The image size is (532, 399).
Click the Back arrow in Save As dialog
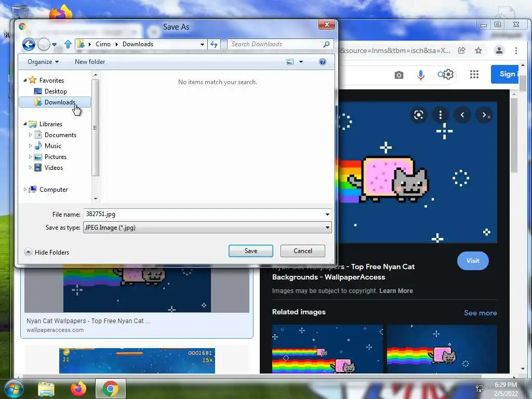point(29,45)
